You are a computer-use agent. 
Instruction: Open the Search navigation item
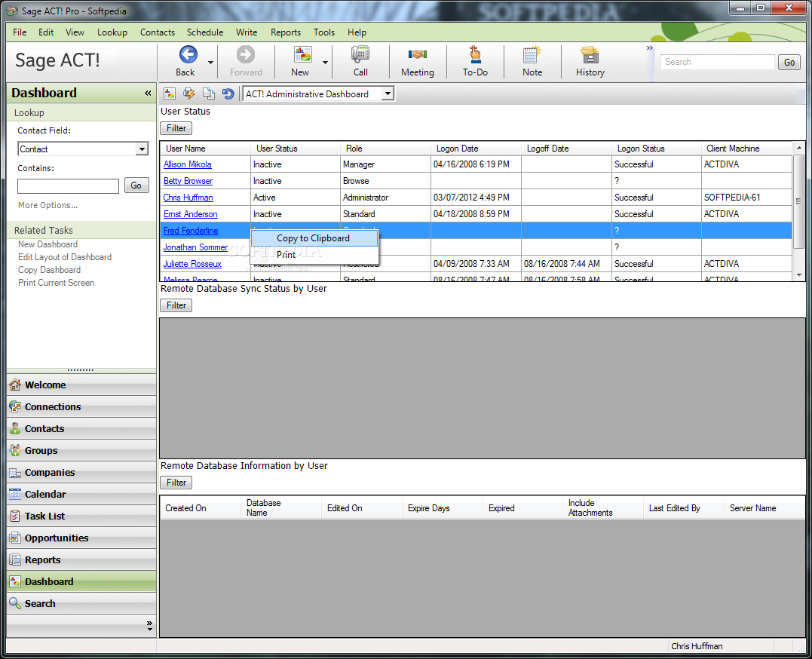81,603
